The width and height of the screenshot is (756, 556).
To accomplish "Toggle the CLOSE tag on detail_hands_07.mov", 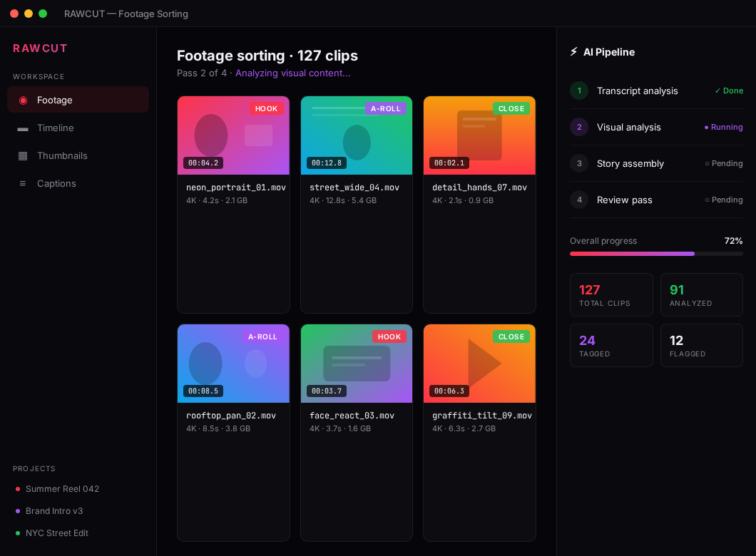I will click(511, 108).
